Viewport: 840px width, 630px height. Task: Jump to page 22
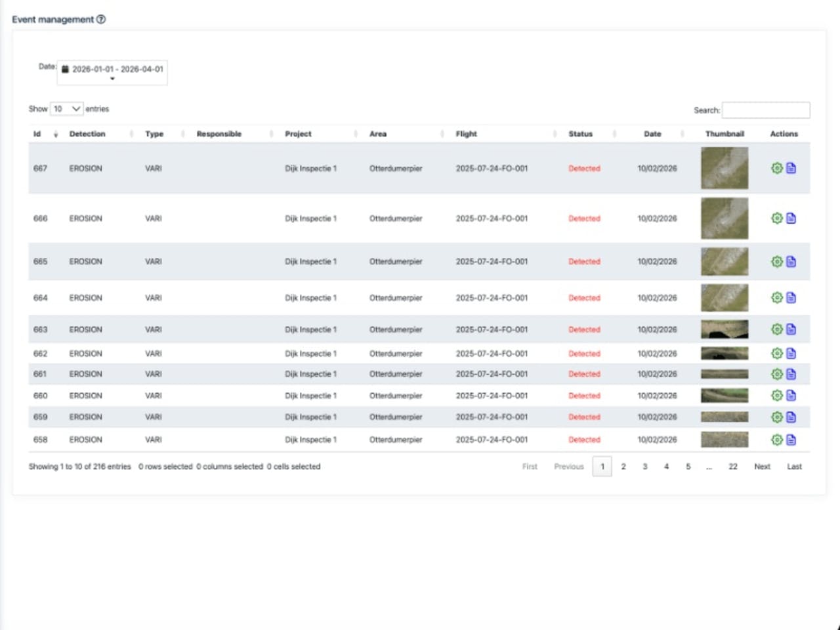click(733, 467)
